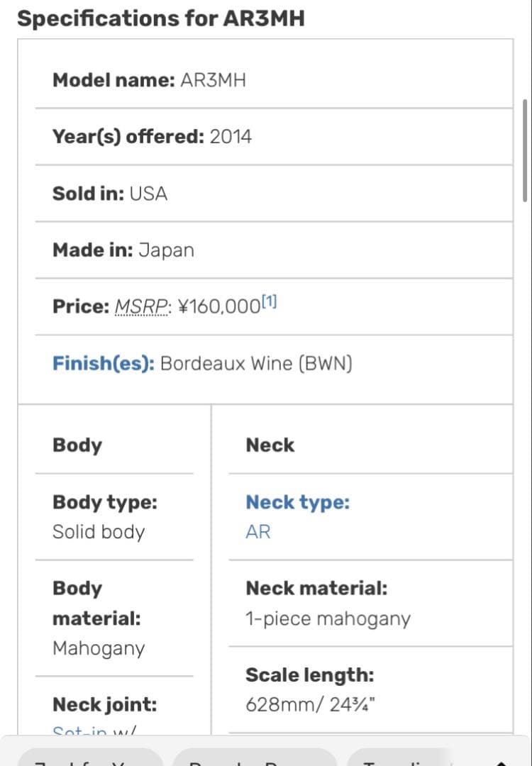Tap the up chevron icon at bottom right
532x766 pixels.
501,762
